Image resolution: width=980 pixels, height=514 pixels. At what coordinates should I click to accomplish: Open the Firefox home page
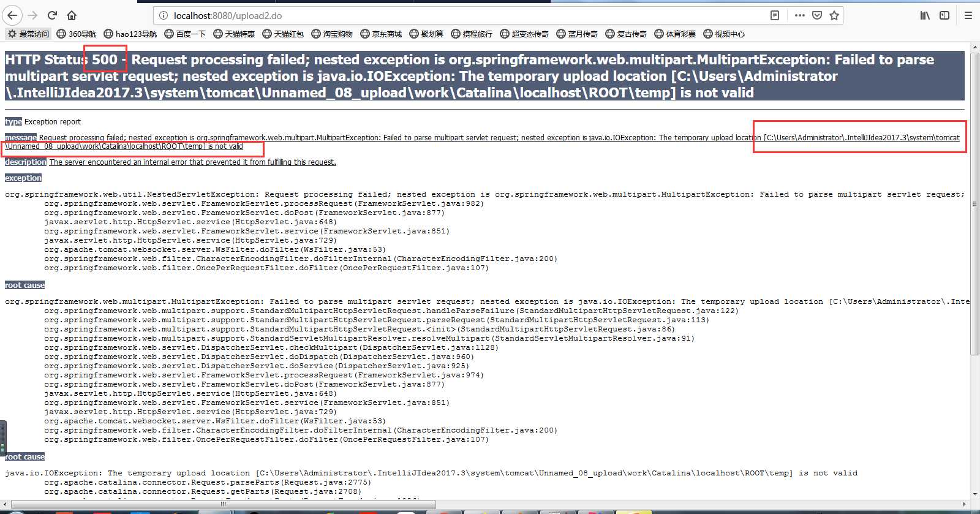pyautogui.click(x=72, y=15)
